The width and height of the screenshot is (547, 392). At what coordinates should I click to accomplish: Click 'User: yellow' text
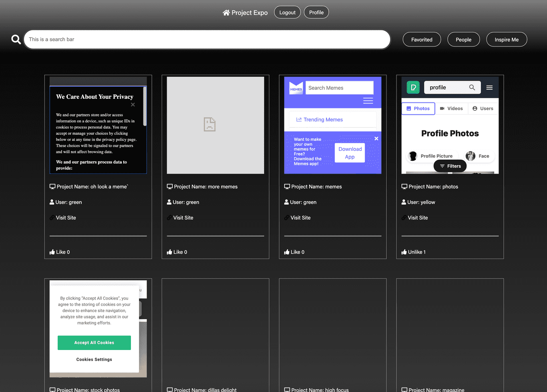tap(421, 202)
